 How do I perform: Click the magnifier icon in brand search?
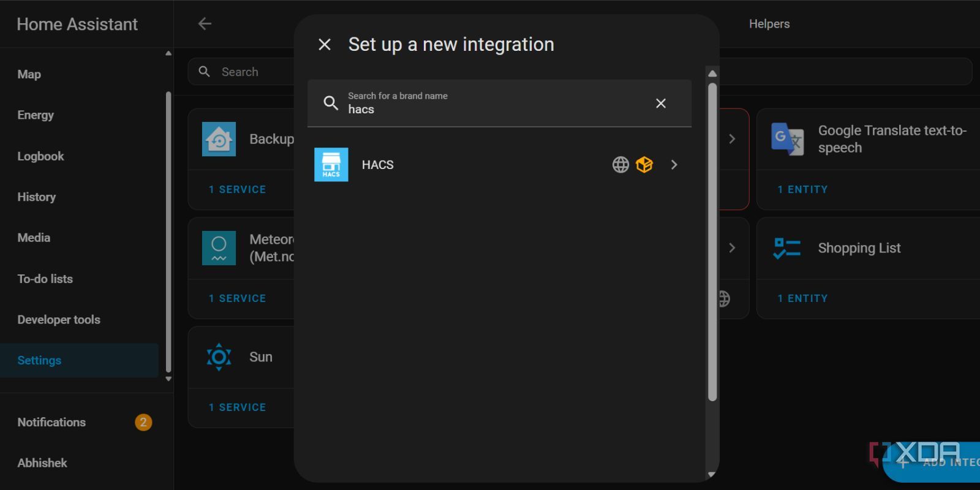pyautogui.click(x=331, y=103)
